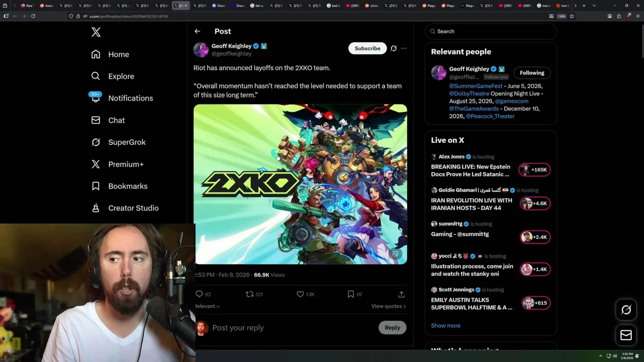Open a new browser tab with plus
This screenshot has height=362, width=644.
point(584,6)
